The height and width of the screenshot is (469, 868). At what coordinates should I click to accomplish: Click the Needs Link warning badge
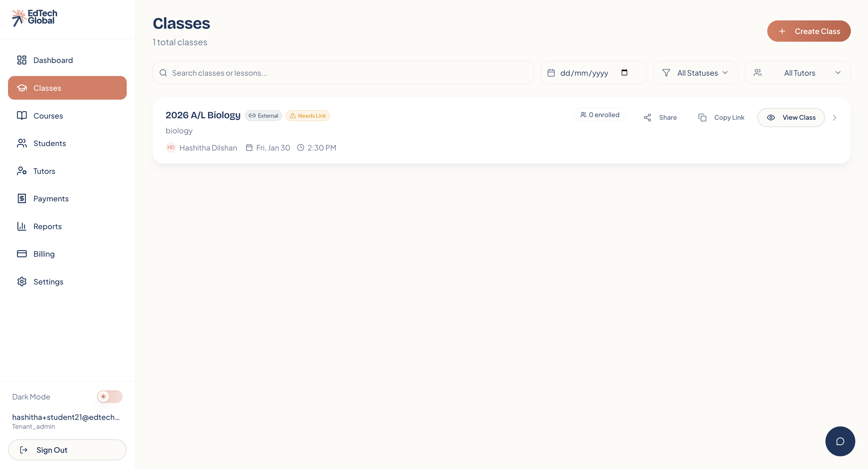(308, 116)
